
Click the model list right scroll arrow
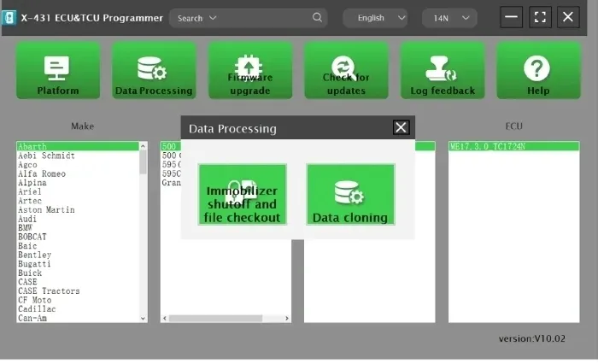[287, 318]
